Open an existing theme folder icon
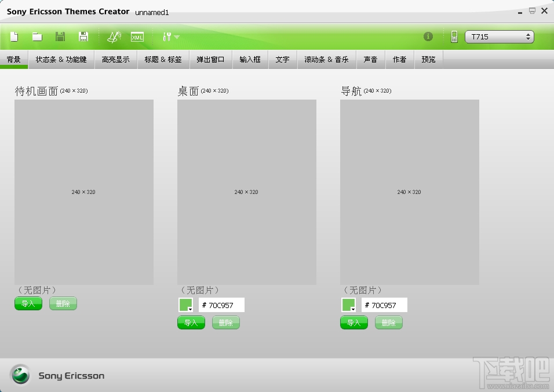 (37, 36)
